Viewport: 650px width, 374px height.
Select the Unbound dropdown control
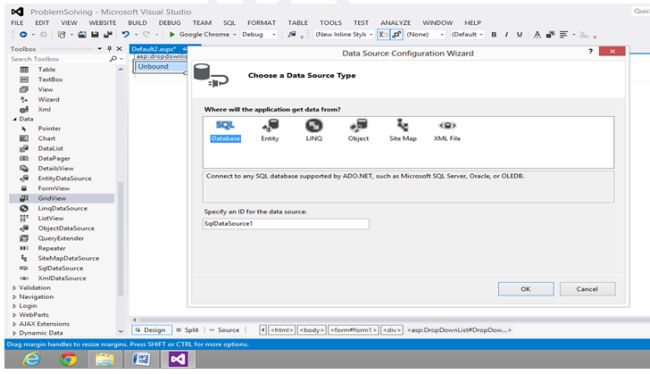160,66
